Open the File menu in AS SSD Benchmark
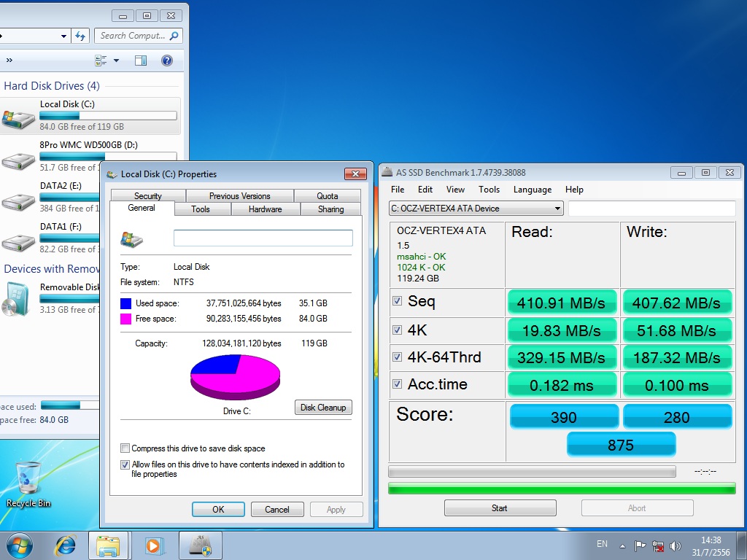Viewport: 747px width, 560px height. (398, 190)
